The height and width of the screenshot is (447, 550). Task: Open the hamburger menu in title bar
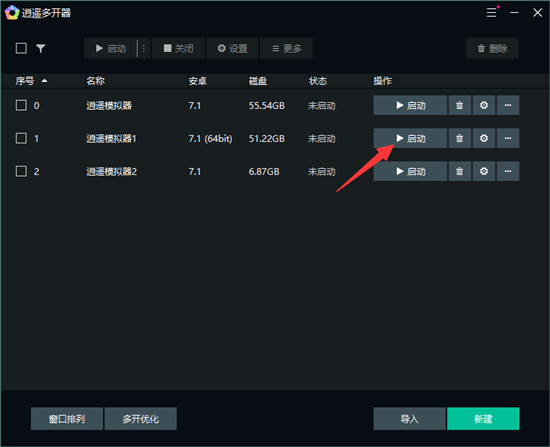(491, 13)
